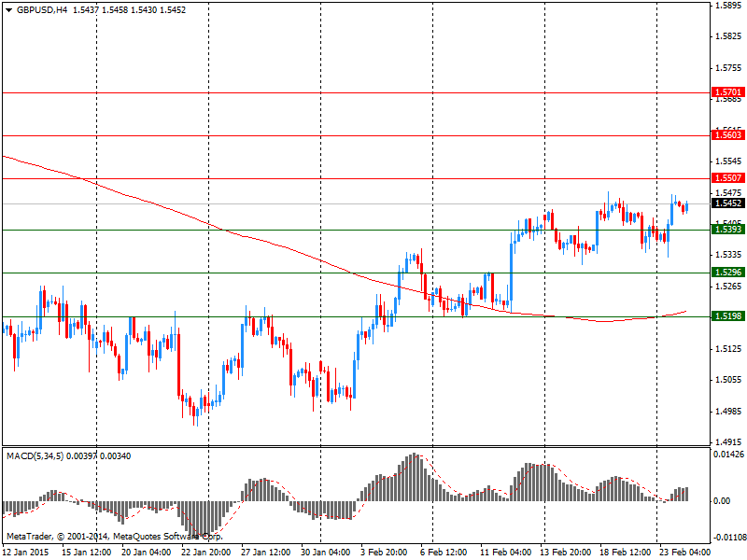Click the 20 Jan 04:00 time label
Viewport: 747px width, 560px height.
(147, 553)
